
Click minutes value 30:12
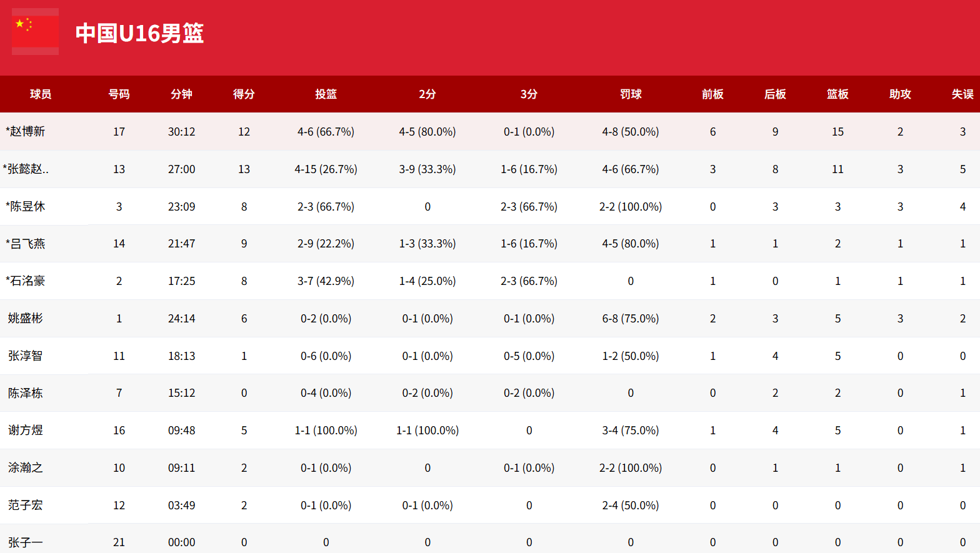pyautogui.click(x=181, y=132)
